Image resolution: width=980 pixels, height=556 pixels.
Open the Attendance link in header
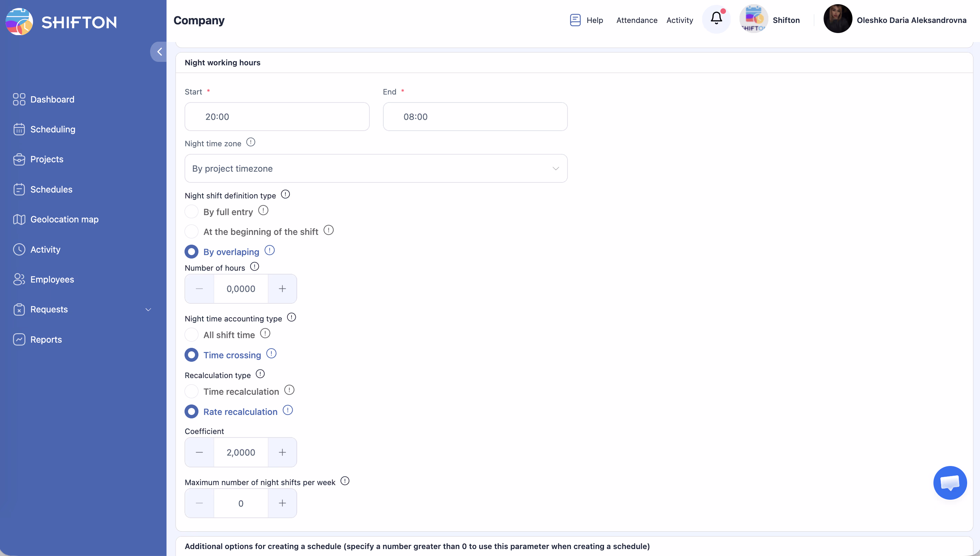point(636,20)
